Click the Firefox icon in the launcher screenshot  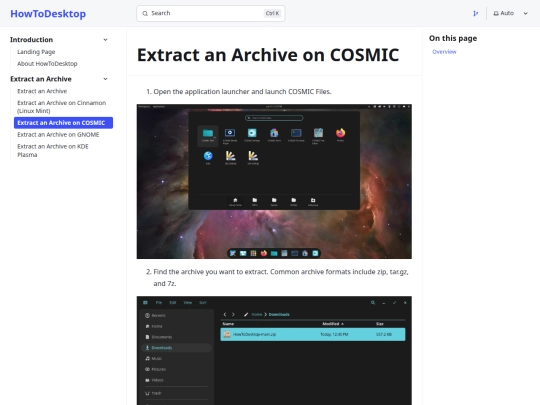point(340,133)
